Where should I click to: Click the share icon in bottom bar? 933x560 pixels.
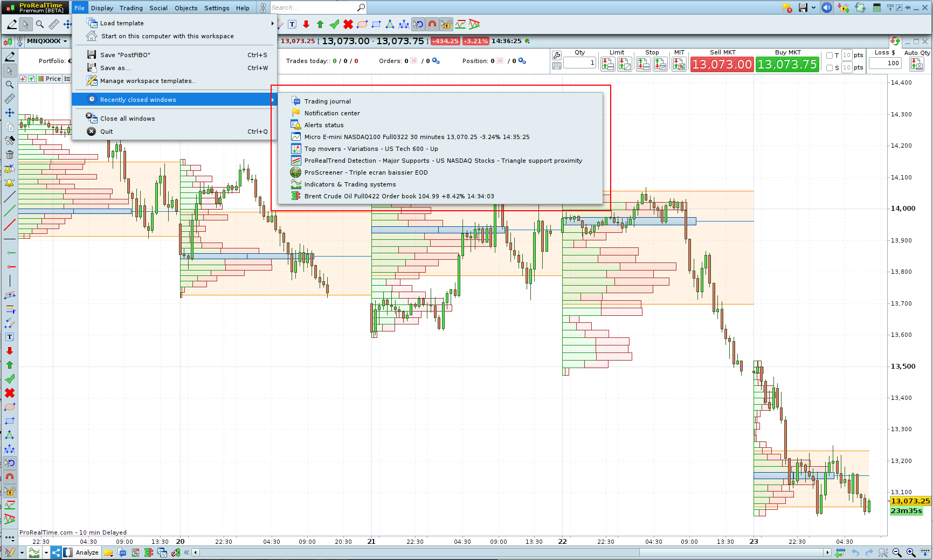pyautogui.click(x=56, y=552)
